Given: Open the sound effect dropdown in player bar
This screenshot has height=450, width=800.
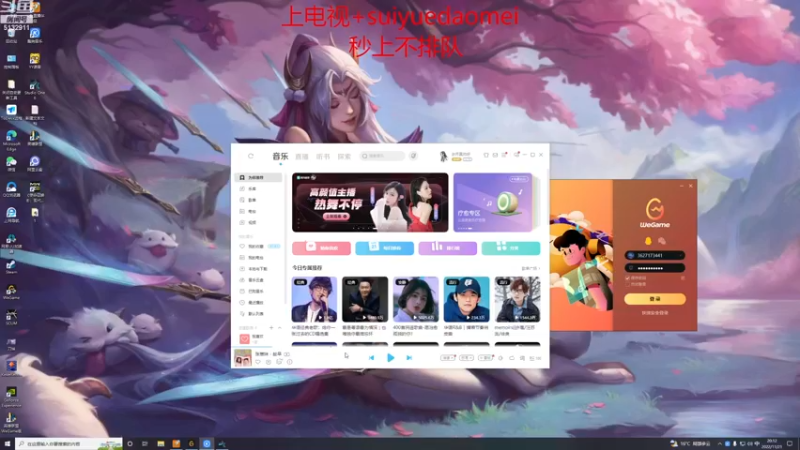Looking at the screenshot, I should [x=485, y=358].
